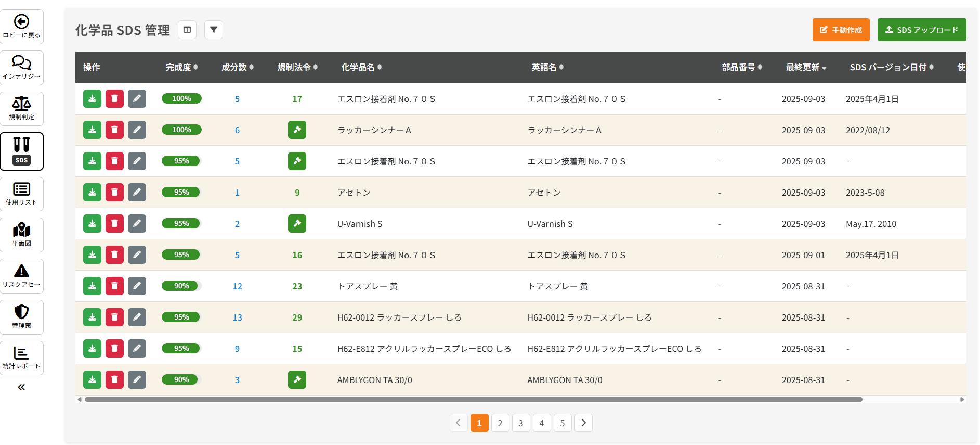Delete the ラッカーシンナーA row with trash icon
The width and height of the screenshot is (980, 445).
[x=114, y=130]
